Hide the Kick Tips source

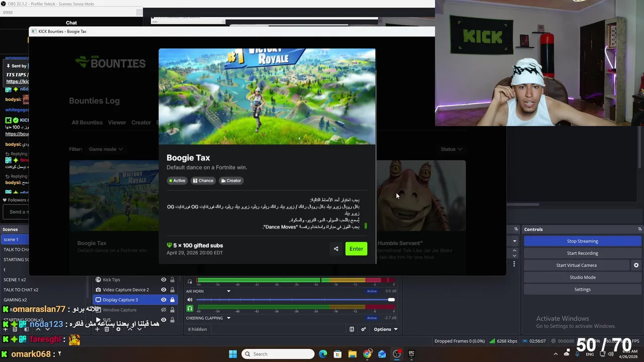(x=164, y=280)
